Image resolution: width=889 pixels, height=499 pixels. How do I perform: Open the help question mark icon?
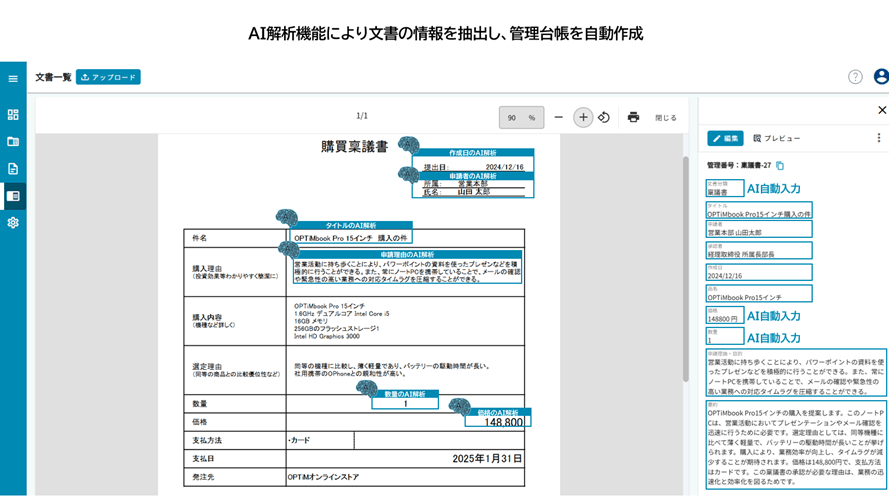[x=855, y=77]
